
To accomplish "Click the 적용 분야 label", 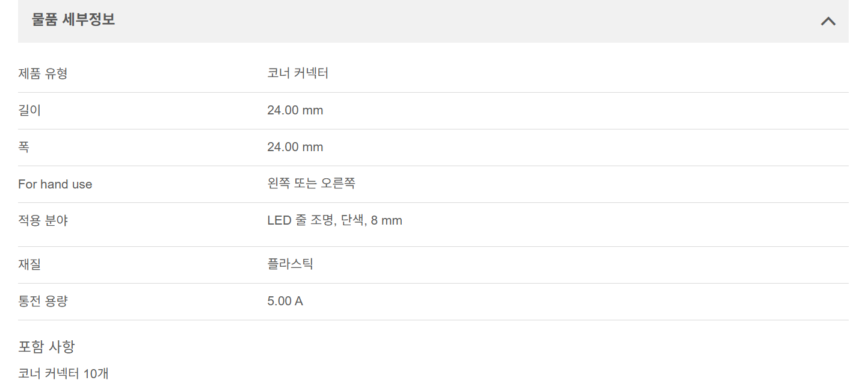I will point(43,221).
